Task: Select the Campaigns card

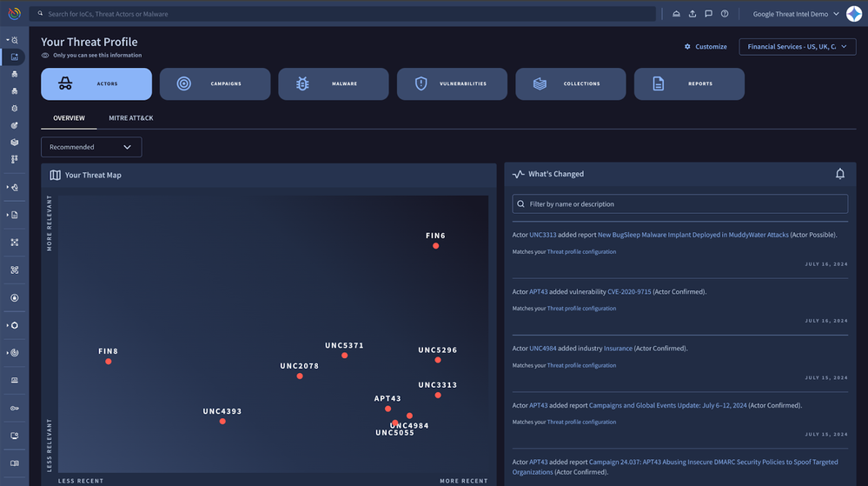Action: [x=215, y=83]
